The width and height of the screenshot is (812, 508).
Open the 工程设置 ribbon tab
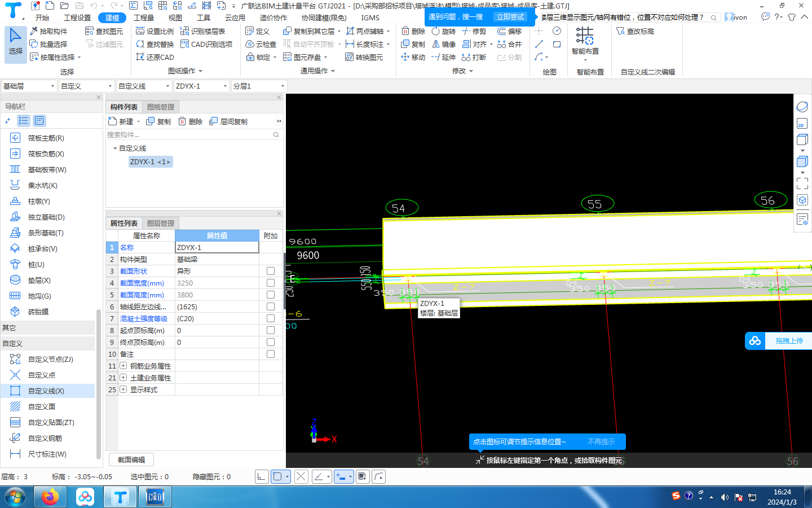click(x=77, y=17)
